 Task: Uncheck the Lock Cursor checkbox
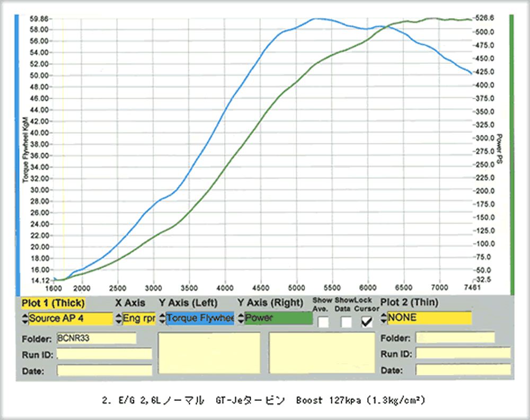(x=367, y=322)
